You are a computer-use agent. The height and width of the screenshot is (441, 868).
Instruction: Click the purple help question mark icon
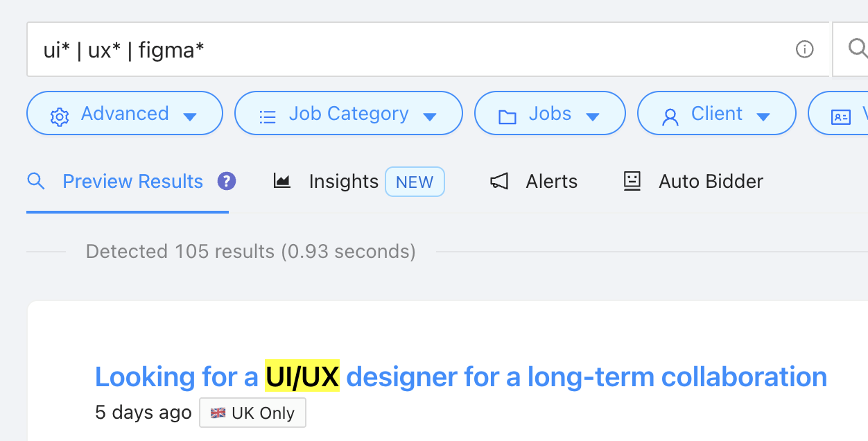click(227, 182)
